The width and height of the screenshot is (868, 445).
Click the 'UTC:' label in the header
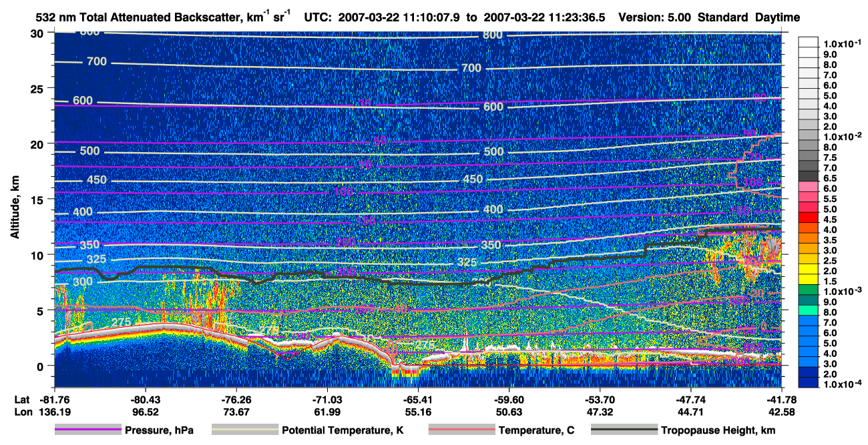318,17
